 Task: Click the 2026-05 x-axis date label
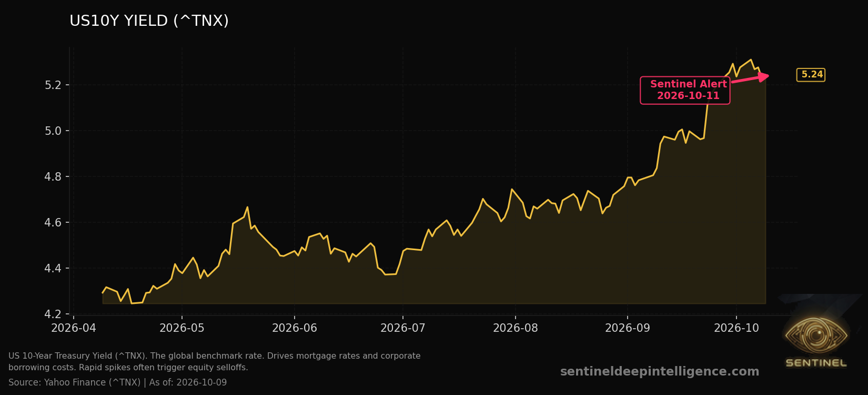(182, 328)
